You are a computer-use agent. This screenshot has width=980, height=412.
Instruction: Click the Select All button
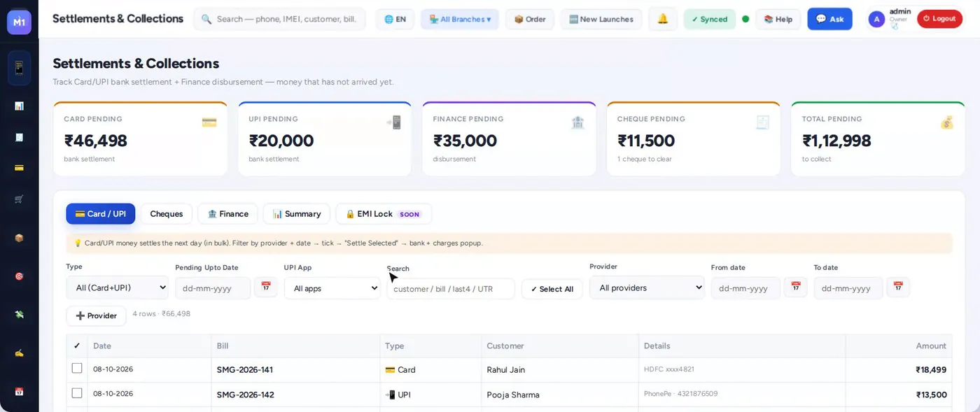(x=552, y=289)
